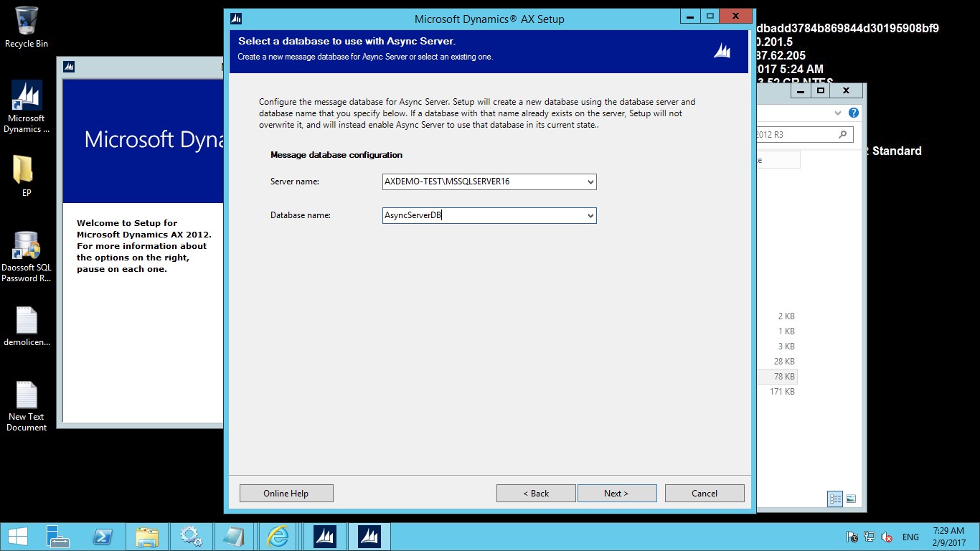Open the taskbar clock showing 7:29 AM
This screenshot has width=980, height=551.
pyautogui.click(x=948, y=537)
